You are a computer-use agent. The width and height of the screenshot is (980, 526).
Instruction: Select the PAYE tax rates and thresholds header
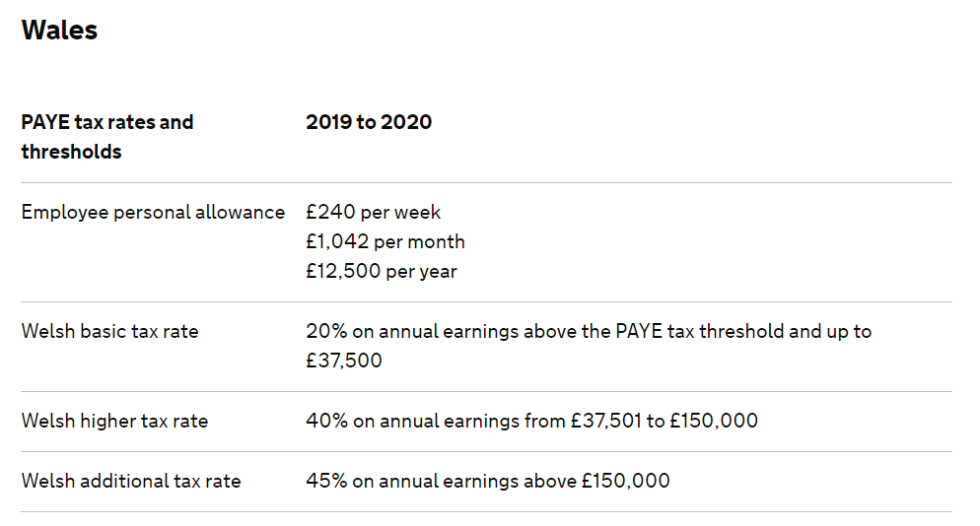pos(107,137)
